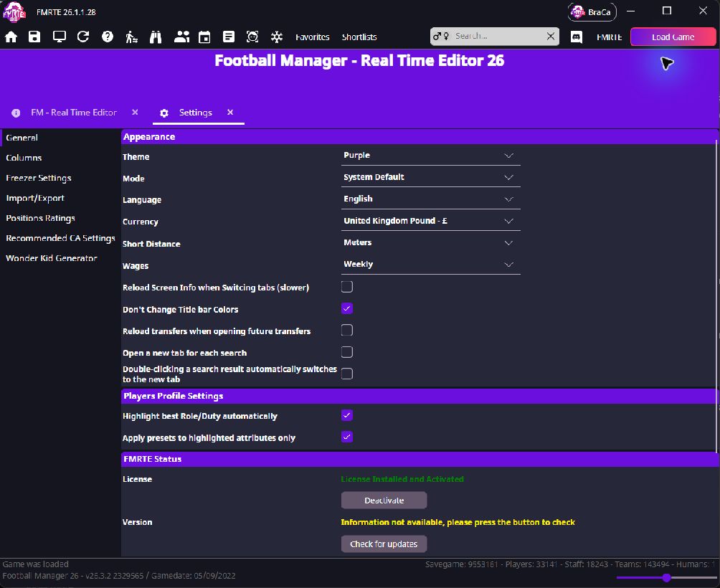Enable Reload Screen Info when switching tabs

pos(347,287)
